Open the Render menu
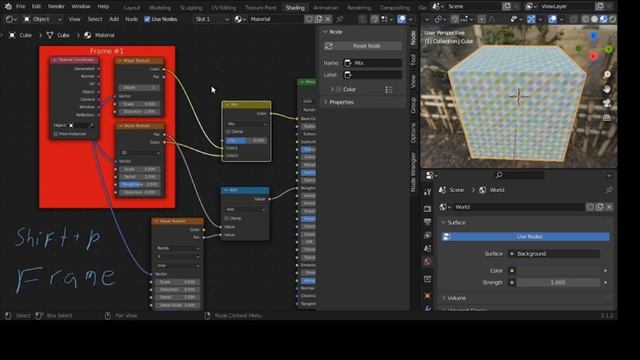Viewport: 640px width, 360px height. [56, 7]
